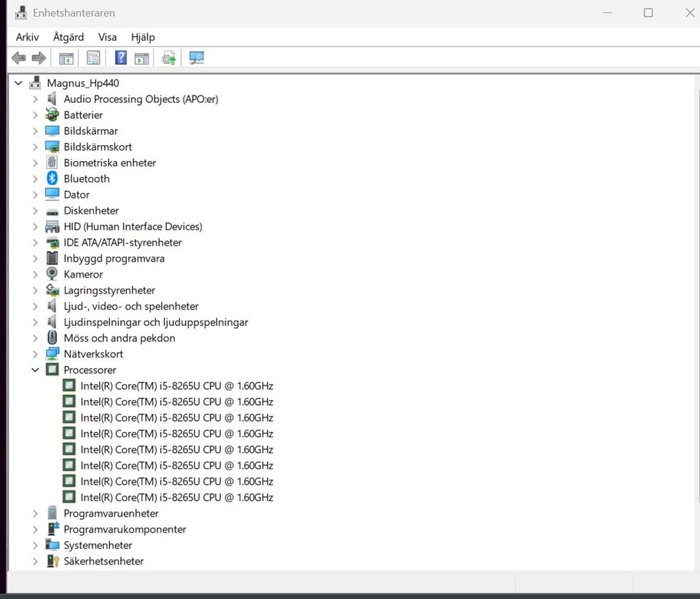Click the Nätverkskort network icon

[x=52, y=353]
